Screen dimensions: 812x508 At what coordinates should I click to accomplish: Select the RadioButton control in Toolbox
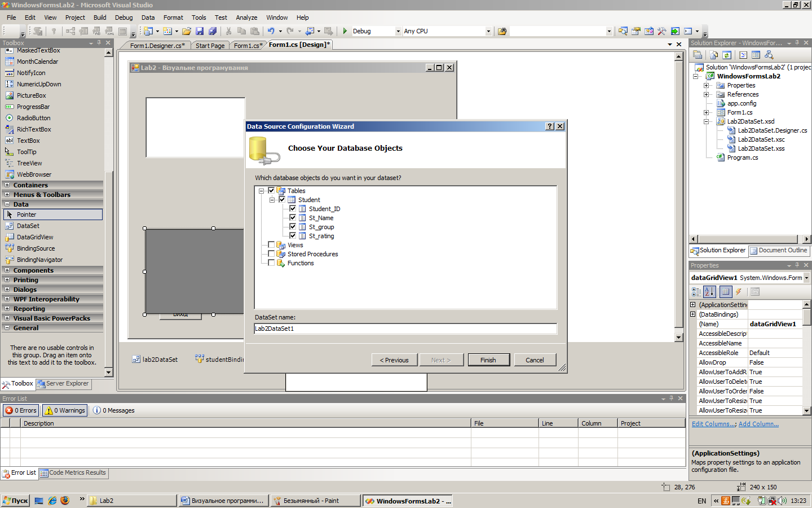pos(33,118)
